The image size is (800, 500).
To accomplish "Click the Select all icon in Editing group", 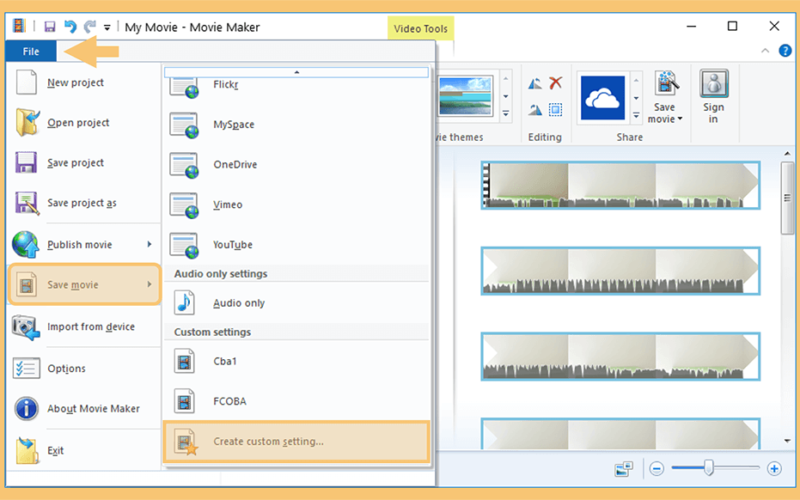I will (556, 109).
